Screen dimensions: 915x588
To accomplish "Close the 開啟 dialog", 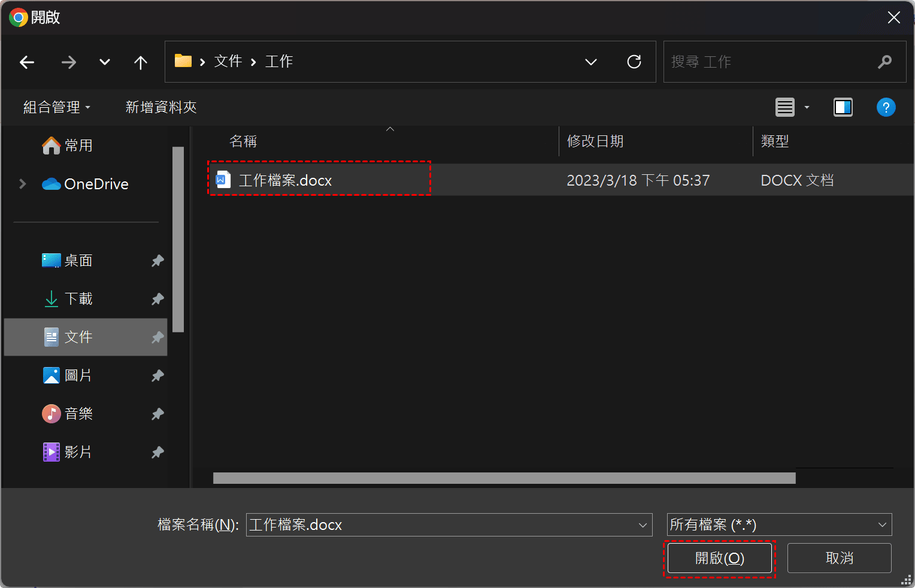I will point(894,17).
